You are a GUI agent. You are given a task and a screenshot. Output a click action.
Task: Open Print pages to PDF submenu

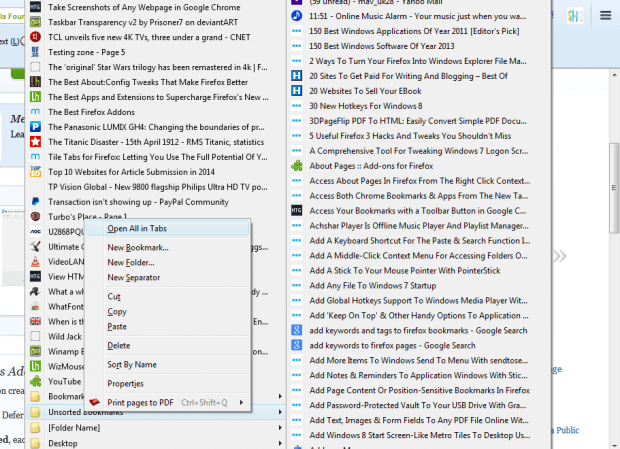click(168, 402)
